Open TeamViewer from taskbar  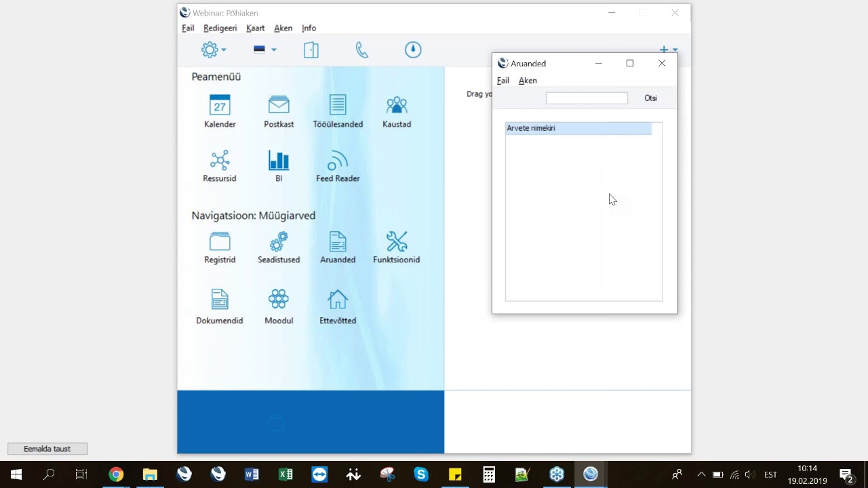(319, 474)
